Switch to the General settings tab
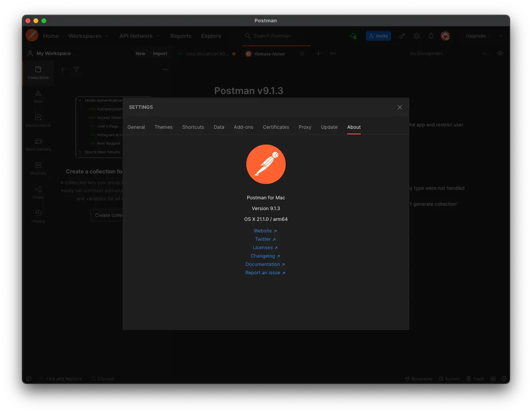The height and width of the screenshot is (413, 532). point(136,127)
